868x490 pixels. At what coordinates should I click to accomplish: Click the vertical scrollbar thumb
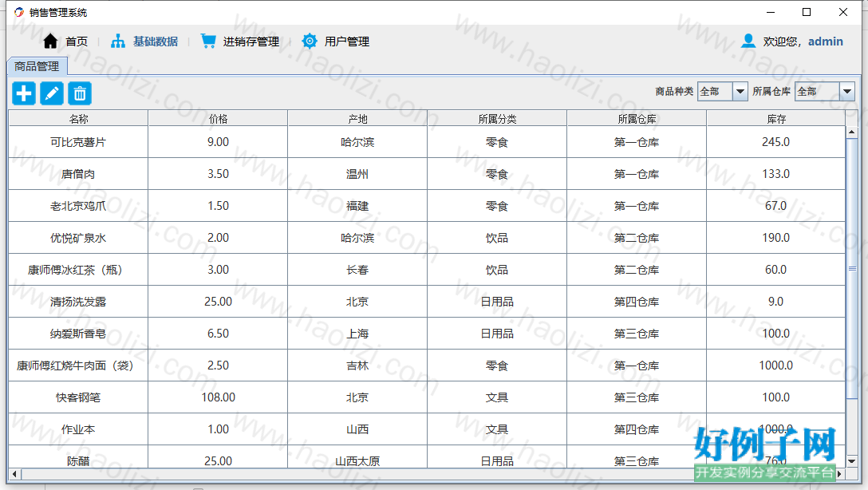[852, 268]
